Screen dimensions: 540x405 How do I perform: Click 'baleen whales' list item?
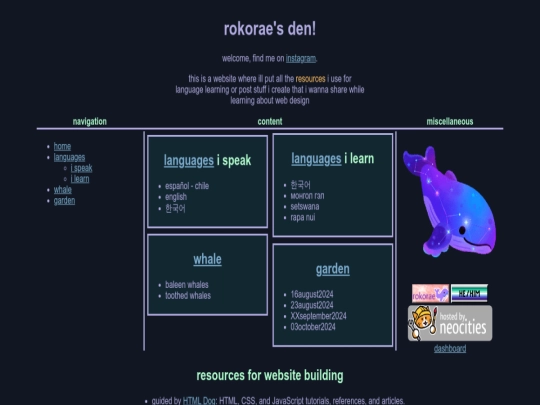coord(187,285)
